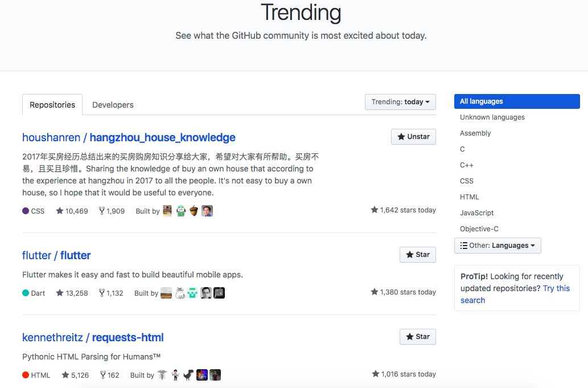
Task: Select All languages filter
Action: click(517, 101)
